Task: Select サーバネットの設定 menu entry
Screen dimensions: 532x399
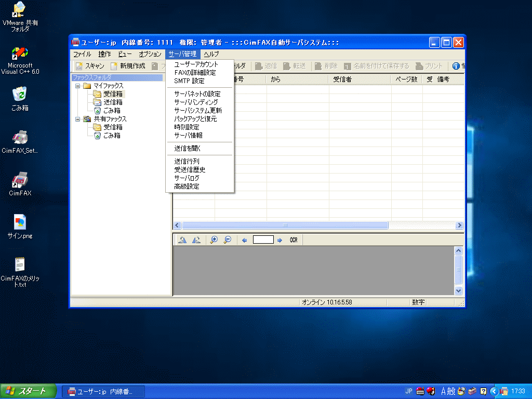Action: [x=200, y=94]
